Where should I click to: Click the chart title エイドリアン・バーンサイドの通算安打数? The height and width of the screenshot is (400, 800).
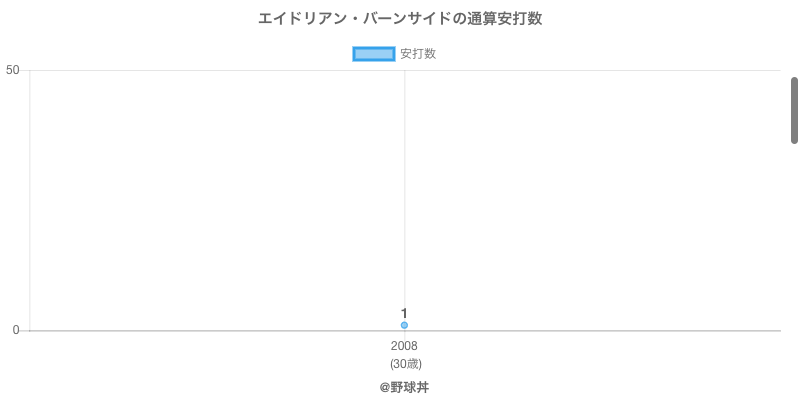click(x=400, y=19)
